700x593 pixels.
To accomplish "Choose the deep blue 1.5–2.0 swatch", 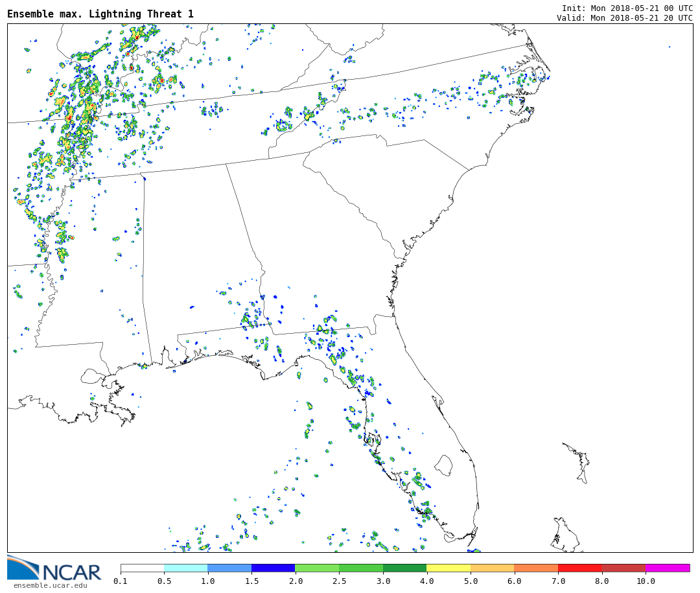I will click(273, 568).
